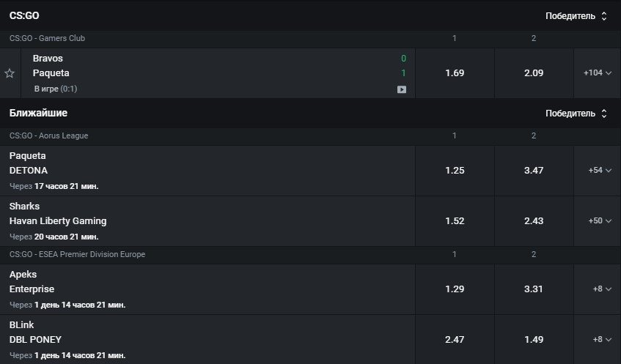This screenshot has height=364, width=621.
Task: Open live stream video icon for Bravos match
Action: tap(401, 89)
